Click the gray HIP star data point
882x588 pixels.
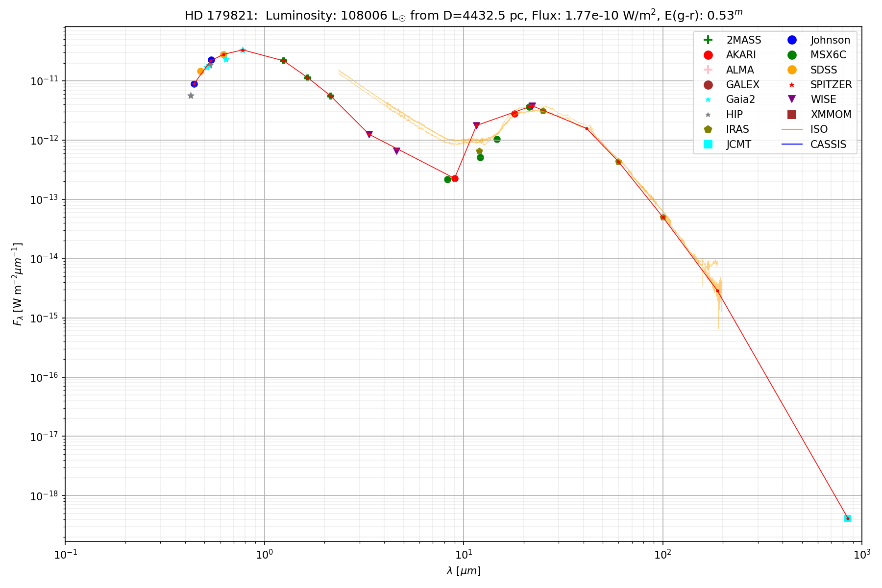coord(191,96)
